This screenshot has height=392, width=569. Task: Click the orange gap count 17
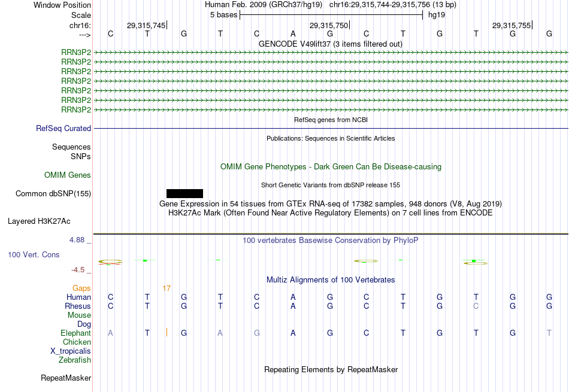pos(167,288)
